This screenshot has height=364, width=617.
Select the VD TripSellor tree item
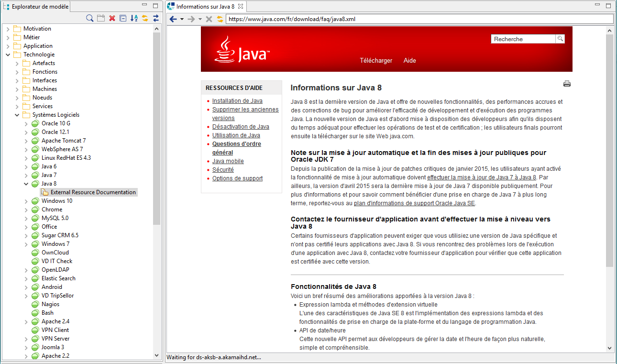click(57, 296)
